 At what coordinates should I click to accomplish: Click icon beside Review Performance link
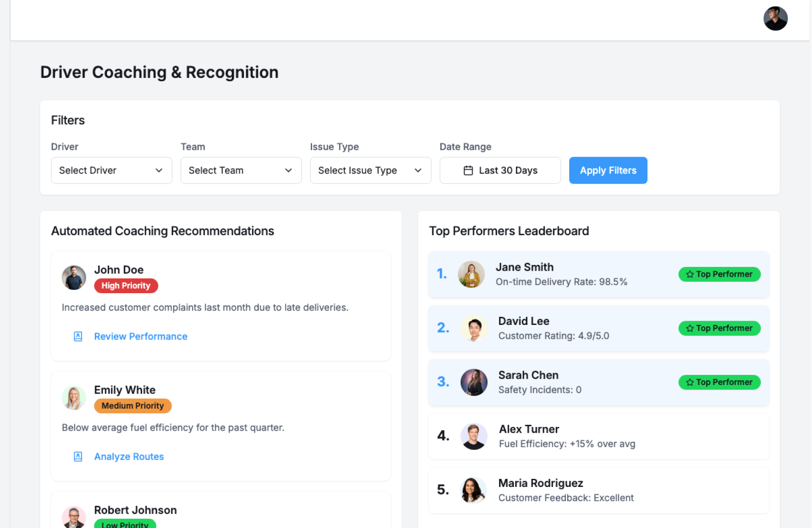coord(78,336)
